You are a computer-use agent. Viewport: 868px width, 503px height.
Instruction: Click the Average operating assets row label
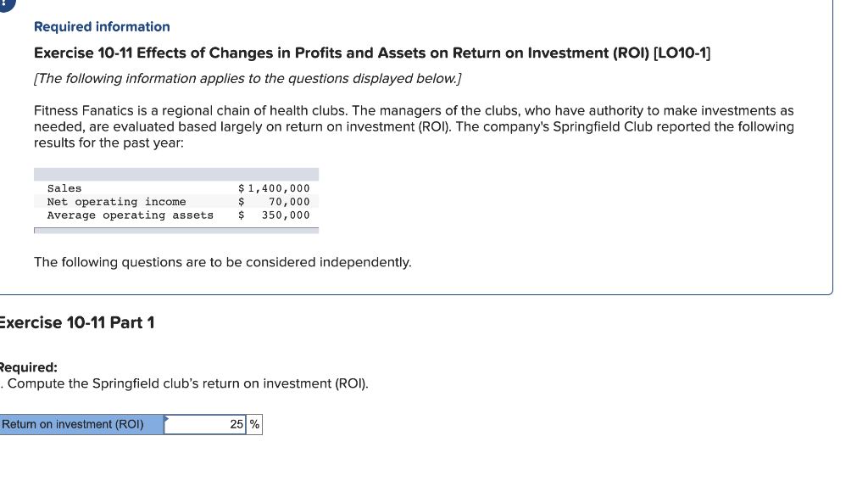[130, 215]
